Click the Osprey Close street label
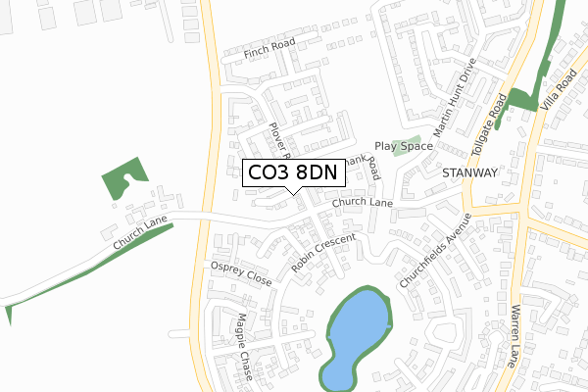The image size is (588, 392). pyautogui.click(x=241, y=273)
